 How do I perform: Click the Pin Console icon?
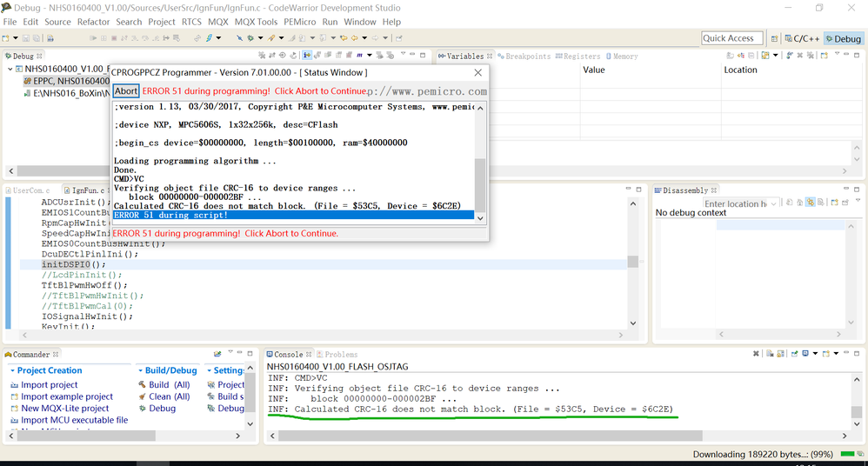(x=794, y=354)
